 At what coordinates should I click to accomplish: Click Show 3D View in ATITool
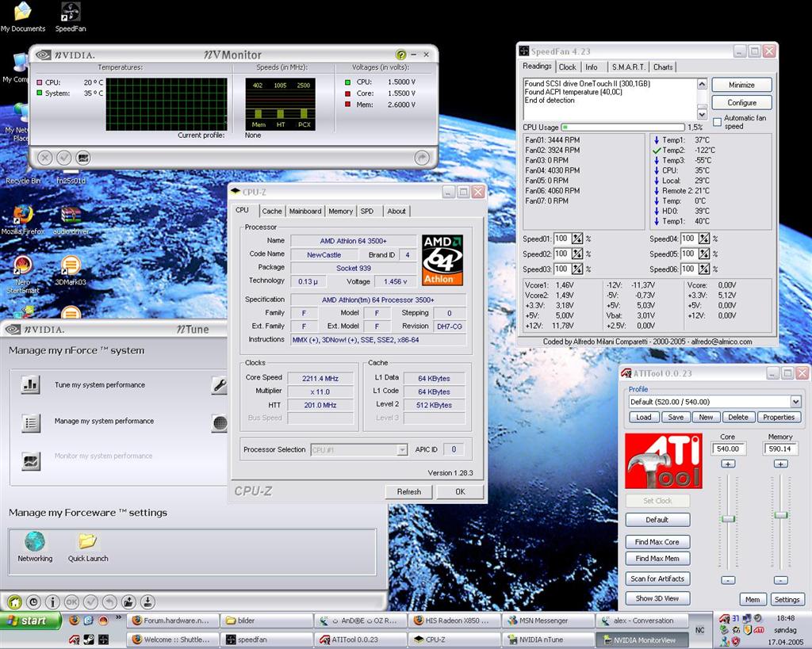657,598
